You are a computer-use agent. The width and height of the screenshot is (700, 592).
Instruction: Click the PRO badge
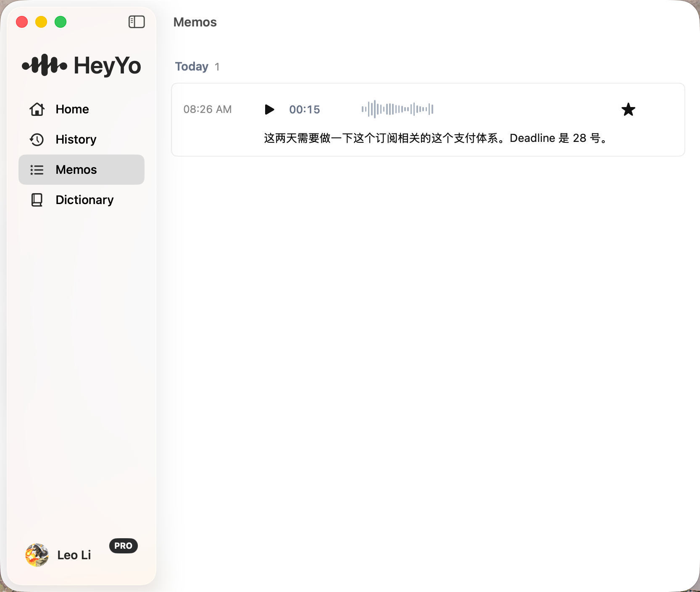tap(124, 546)
